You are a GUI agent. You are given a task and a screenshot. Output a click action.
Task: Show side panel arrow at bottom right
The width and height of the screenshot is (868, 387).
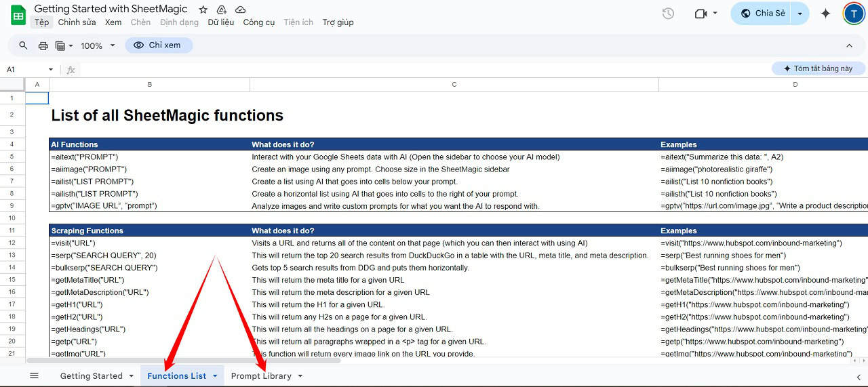[x=859, y=377]
